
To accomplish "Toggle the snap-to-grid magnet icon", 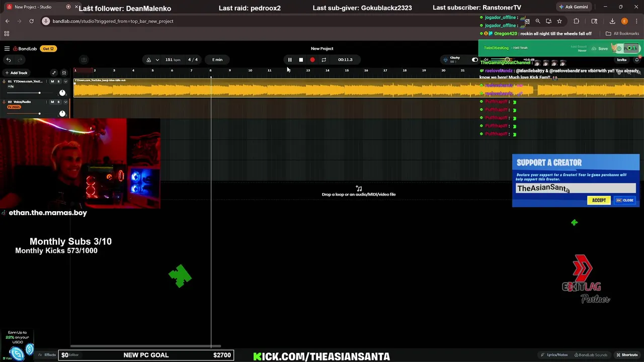I will pyautogui.click(x=64, y=73).
